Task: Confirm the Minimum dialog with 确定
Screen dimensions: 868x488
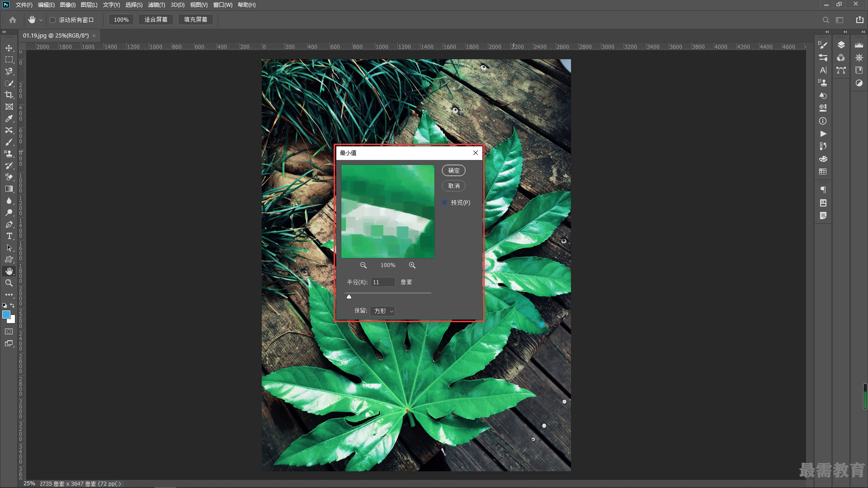Action: pyautogui.click(x=453, y=170)
